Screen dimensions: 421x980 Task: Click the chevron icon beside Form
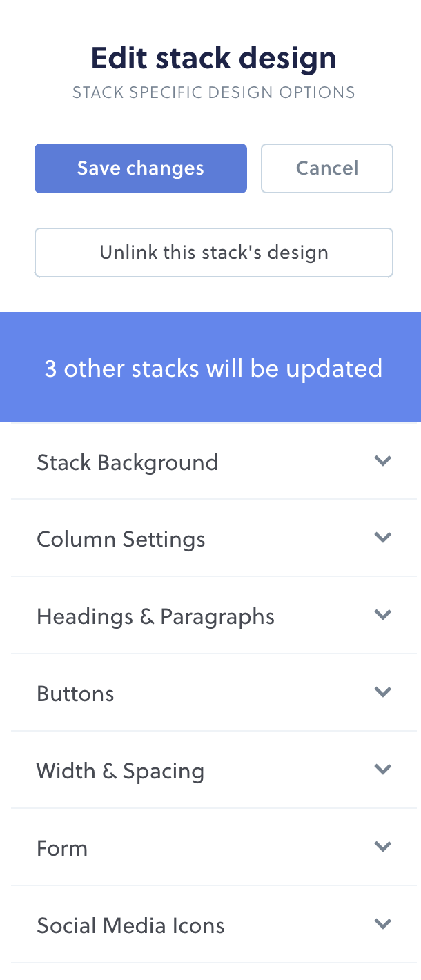[x=383, y=847]
